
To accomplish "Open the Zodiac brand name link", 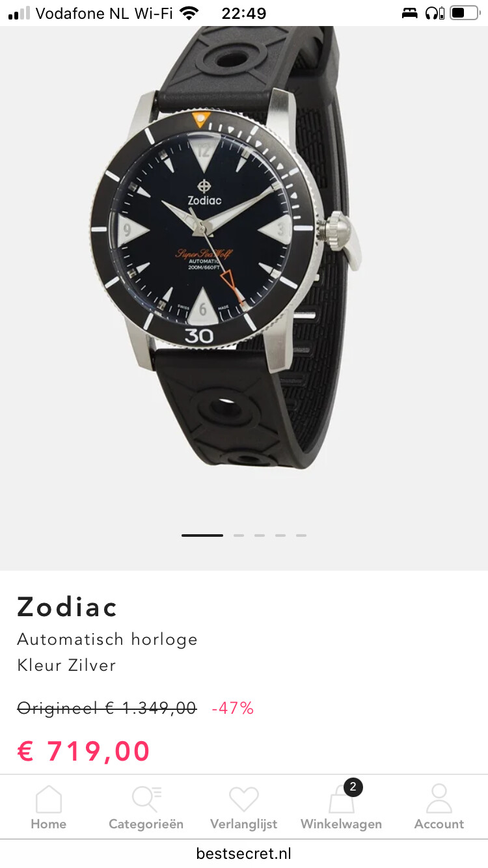I will pos(67,607).
